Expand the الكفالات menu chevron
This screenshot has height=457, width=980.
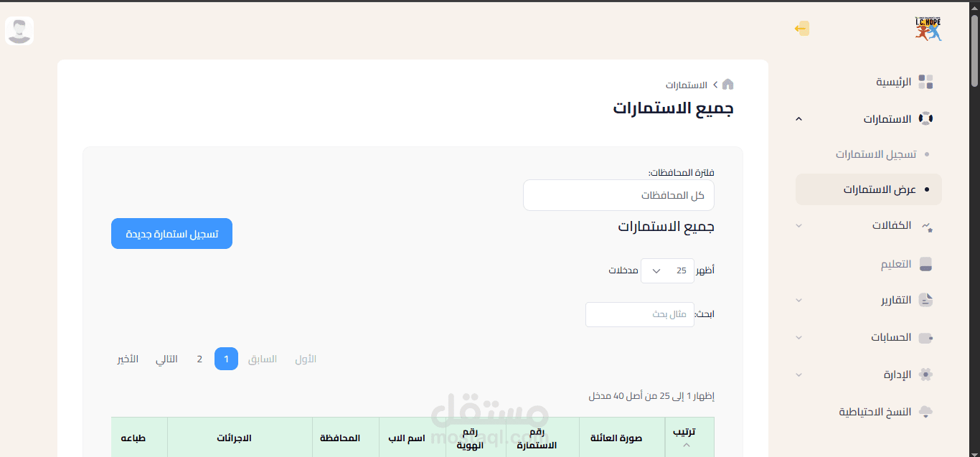799,226
